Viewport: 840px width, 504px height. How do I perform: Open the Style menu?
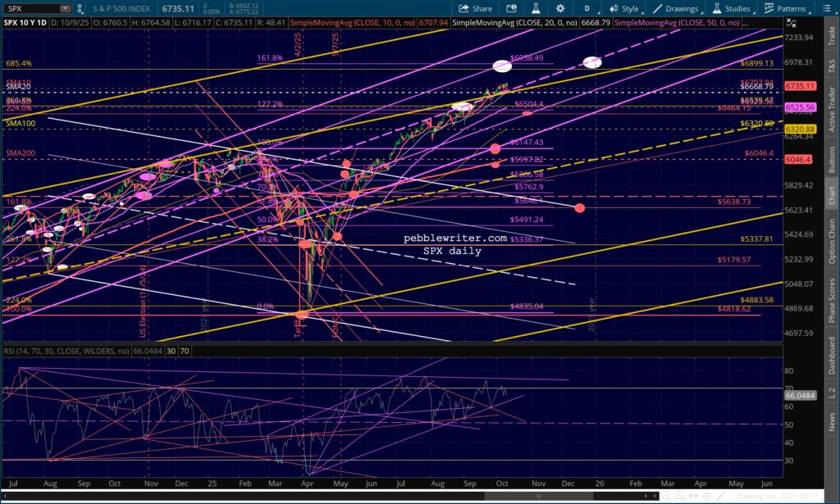(624, 8)
